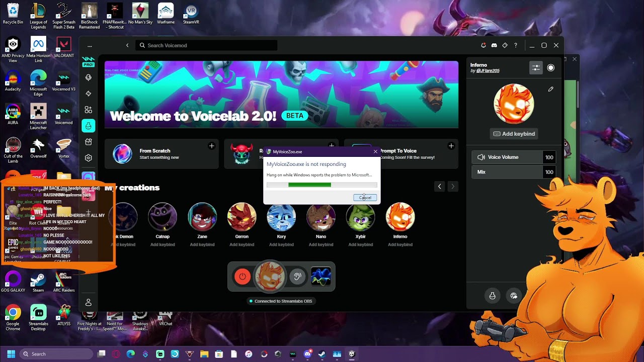The height and width of the screenshot is (362, 644).
Task: Open the @JFlare205 author link
Action: pyautogui.click(x=488, y=71)
